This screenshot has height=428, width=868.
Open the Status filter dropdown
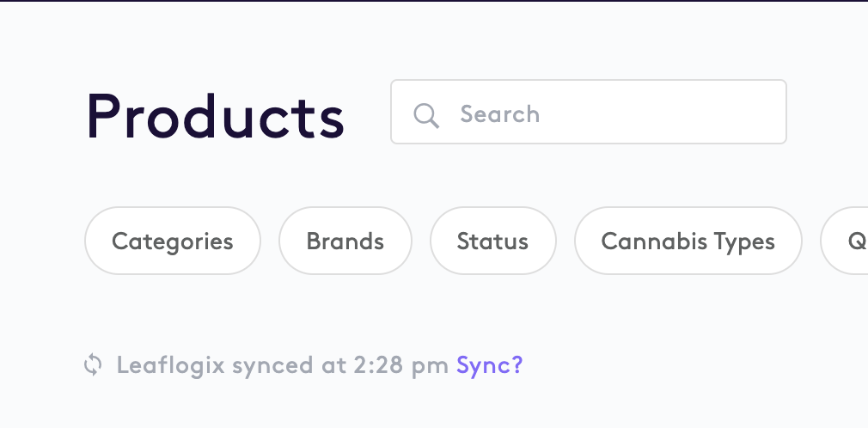(x=492, y=241)
